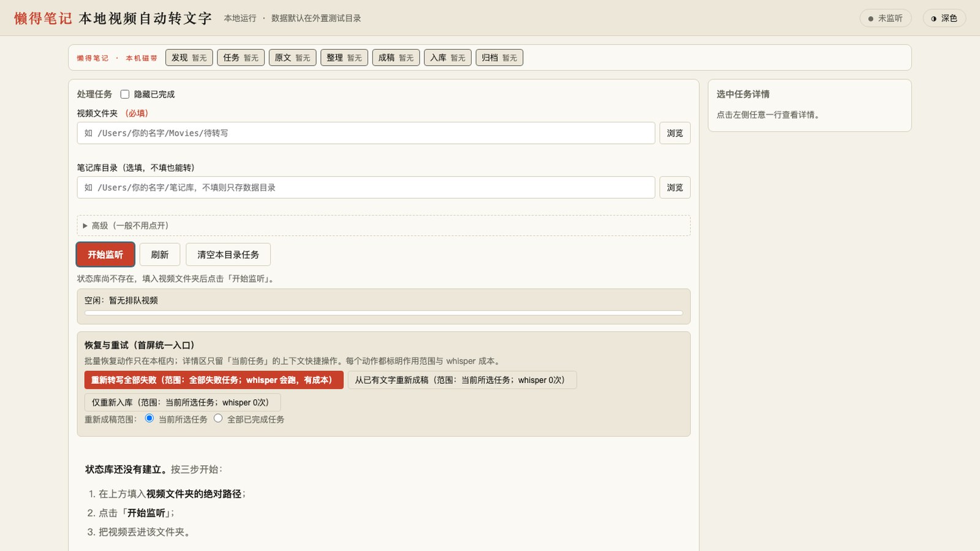The image size is (980, 551).
Task: Click 从已有文字重新成稿 button
Action: (x=462, y=380)
